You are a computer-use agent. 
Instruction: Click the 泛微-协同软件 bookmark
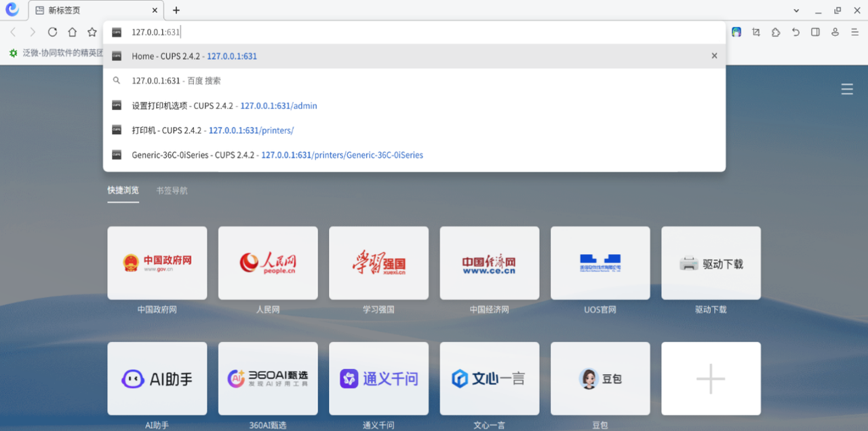point(56,53)
